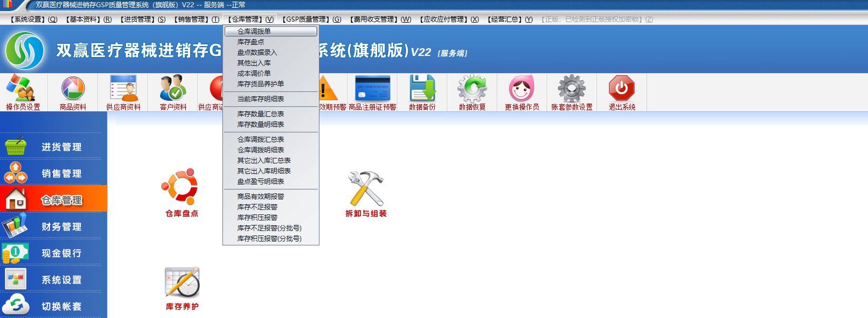This screenshot has width=868, height=318.
Task: Select 仓库调拨单 in the dropdown menu
Action: point(271,32)
